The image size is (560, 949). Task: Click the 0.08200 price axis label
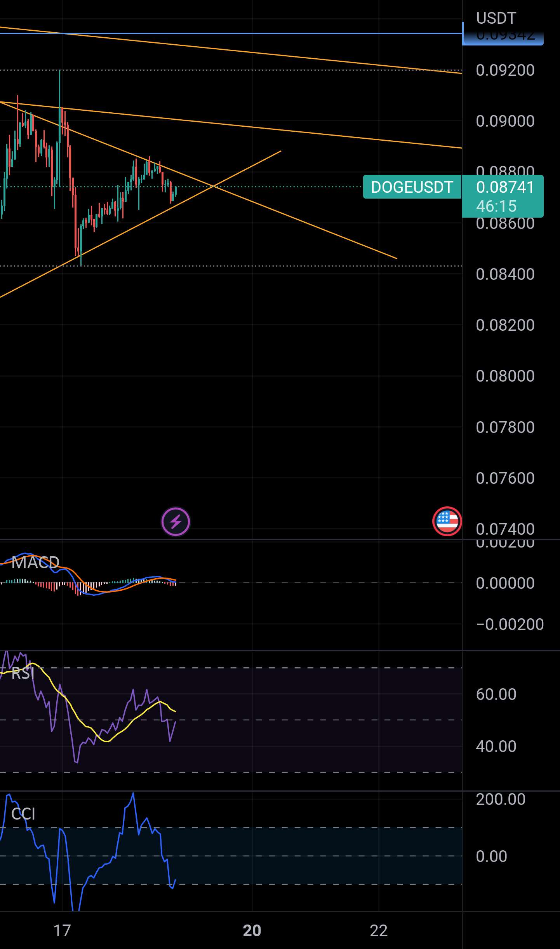point(505,325)
